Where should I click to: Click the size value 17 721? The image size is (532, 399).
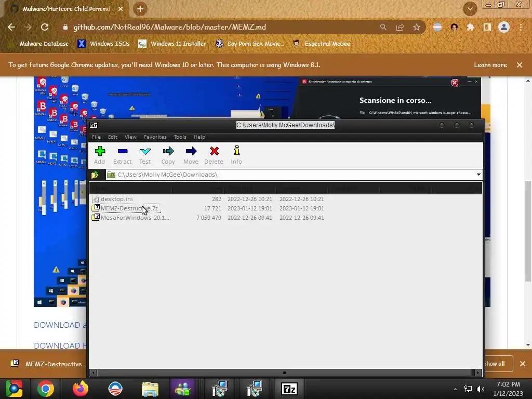(212, 208)
